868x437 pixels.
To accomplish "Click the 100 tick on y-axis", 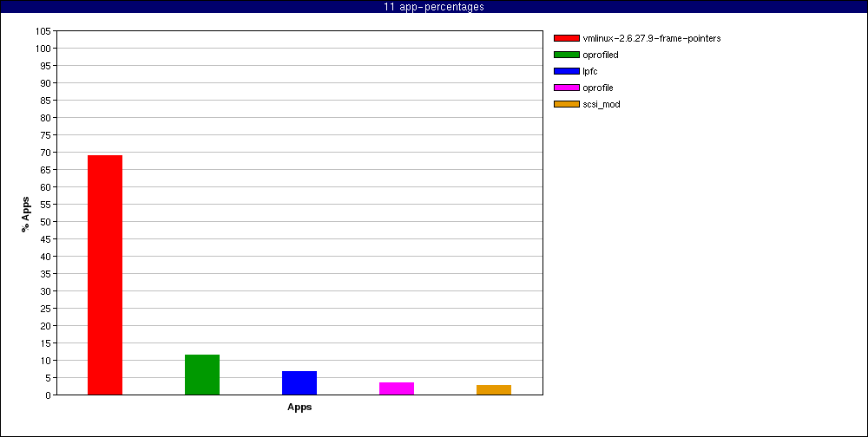I will pyautogui.click(x=43, y=49).
